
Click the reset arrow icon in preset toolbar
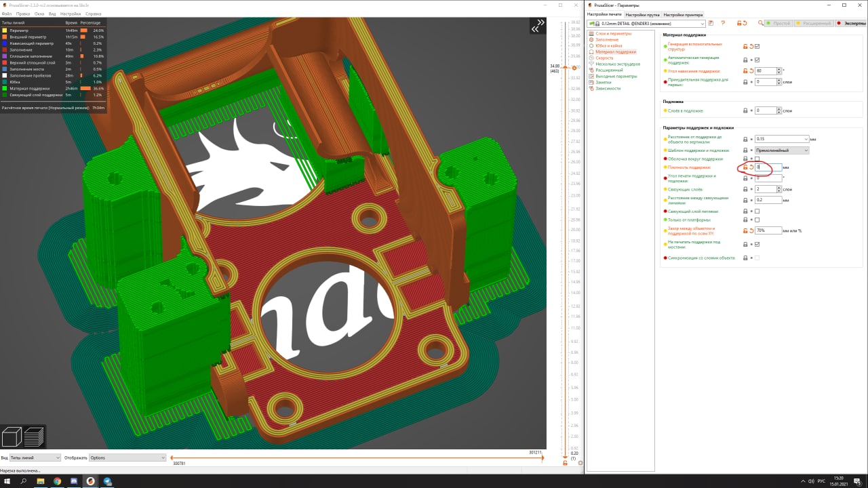[745, 23]
